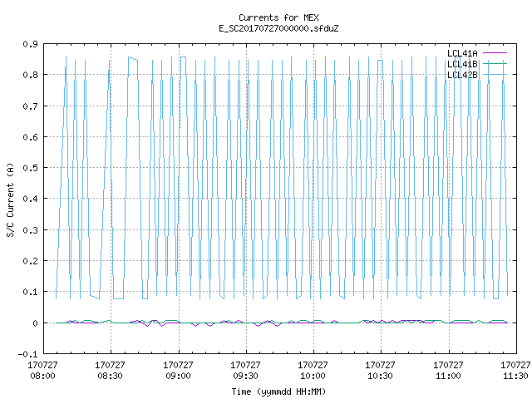Click the 0.4 y-axis tick value

pos(30,199)
